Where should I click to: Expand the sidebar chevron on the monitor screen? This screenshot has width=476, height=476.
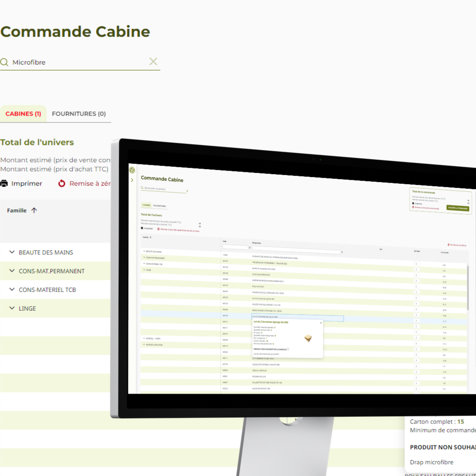pyautogui.click(x=132, y=180)
